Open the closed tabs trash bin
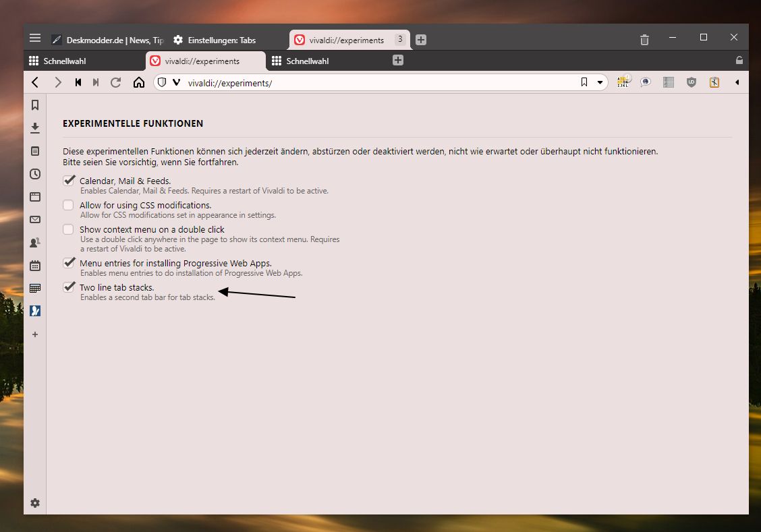Screen dimensions: 761x532 click(644, 40)
